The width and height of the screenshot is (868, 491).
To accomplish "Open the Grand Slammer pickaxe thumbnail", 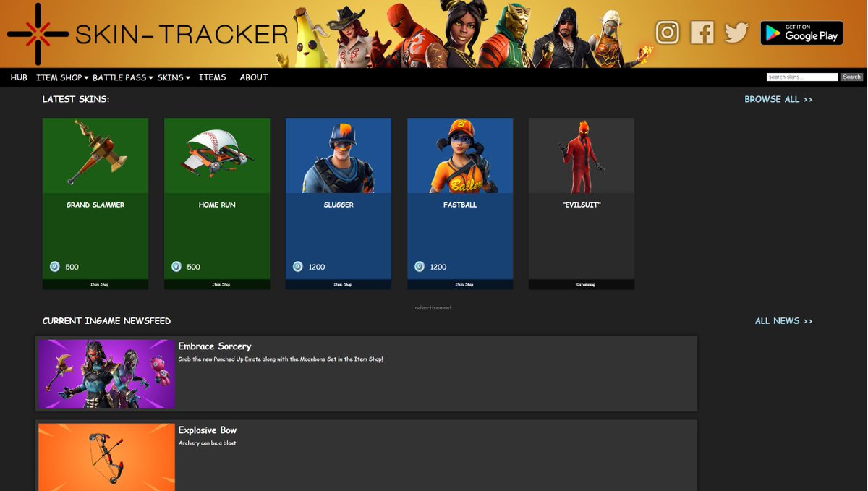I will coord(95,155).
